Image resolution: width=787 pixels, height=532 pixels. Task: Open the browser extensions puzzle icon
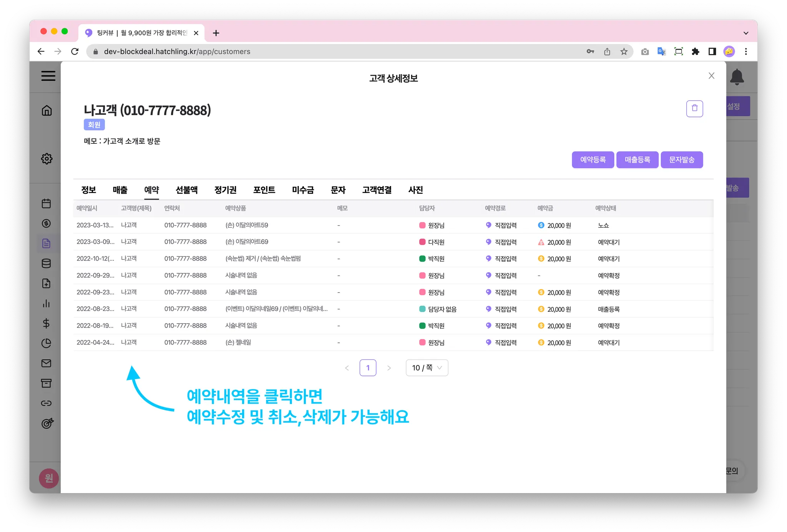coord(696,52)
